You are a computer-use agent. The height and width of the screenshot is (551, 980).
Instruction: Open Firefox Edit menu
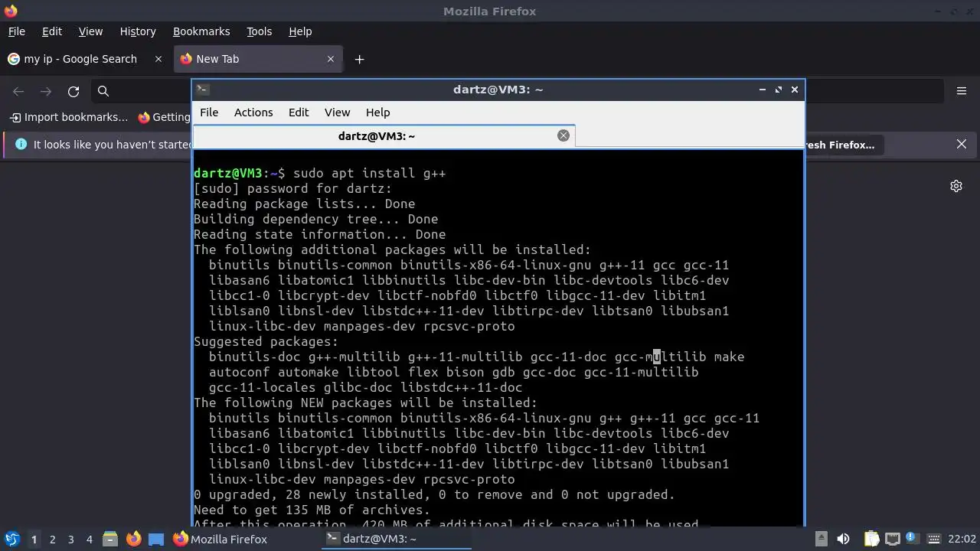click(52, 31)
